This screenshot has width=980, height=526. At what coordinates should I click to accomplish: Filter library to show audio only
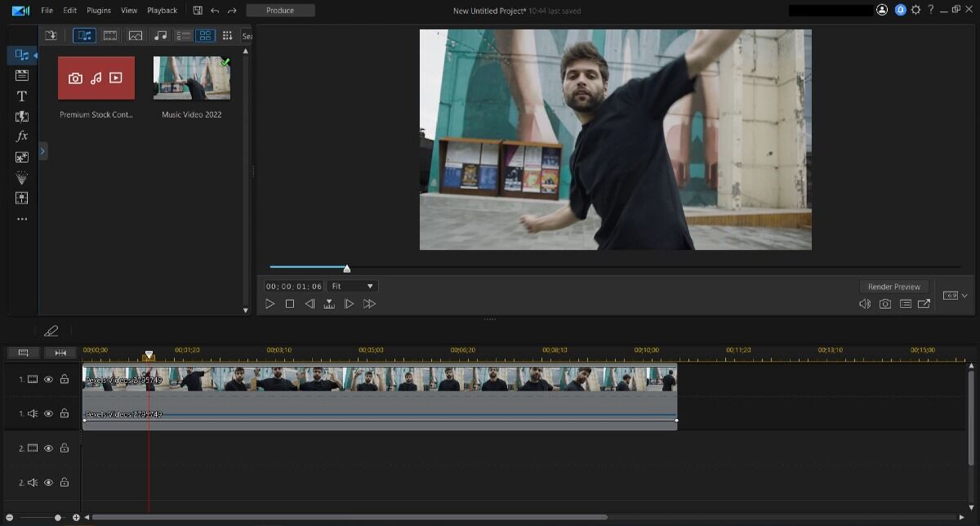pos(160,35)
